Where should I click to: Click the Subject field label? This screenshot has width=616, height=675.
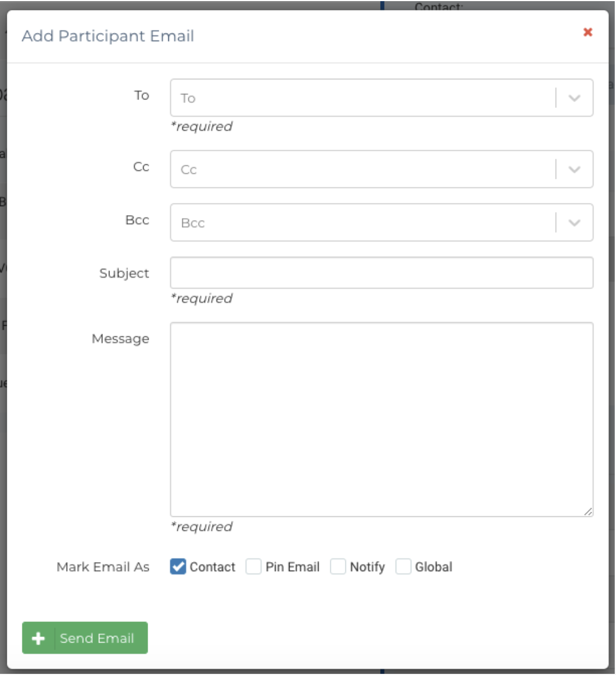(x=124, y=273)
